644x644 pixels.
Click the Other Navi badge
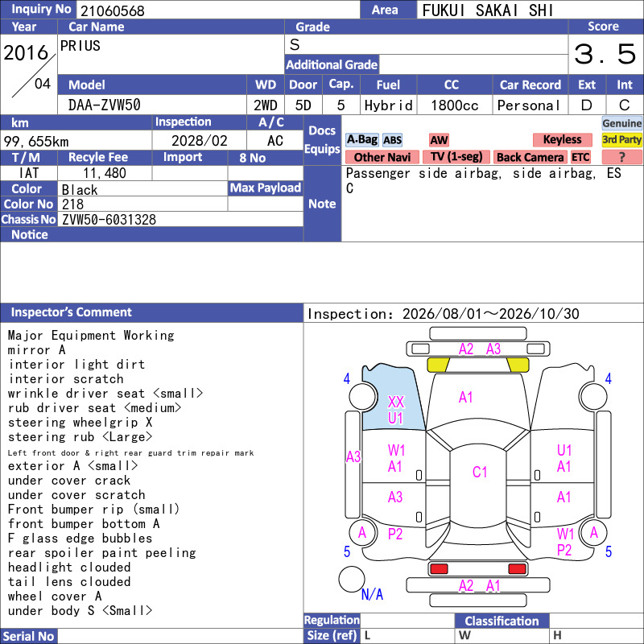point(382,157)
